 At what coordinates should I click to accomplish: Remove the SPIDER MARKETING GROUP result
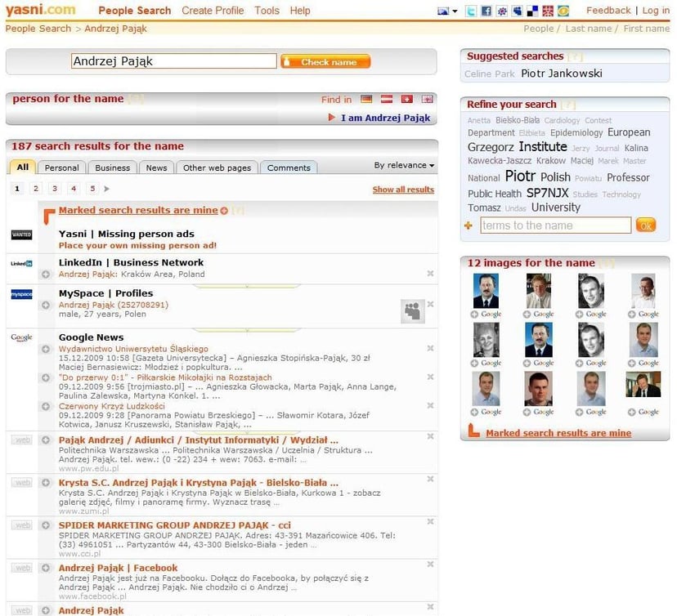(430, 521)
